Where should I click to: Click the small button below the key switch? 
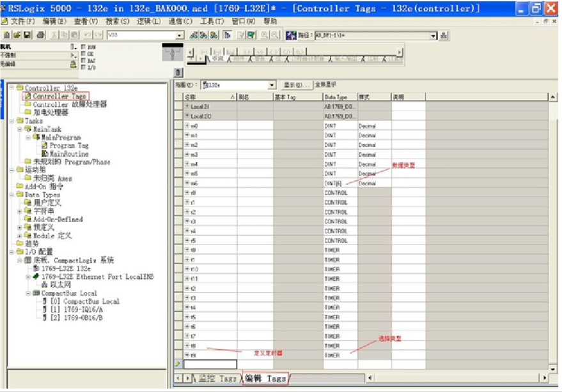(x=178, y=72)
